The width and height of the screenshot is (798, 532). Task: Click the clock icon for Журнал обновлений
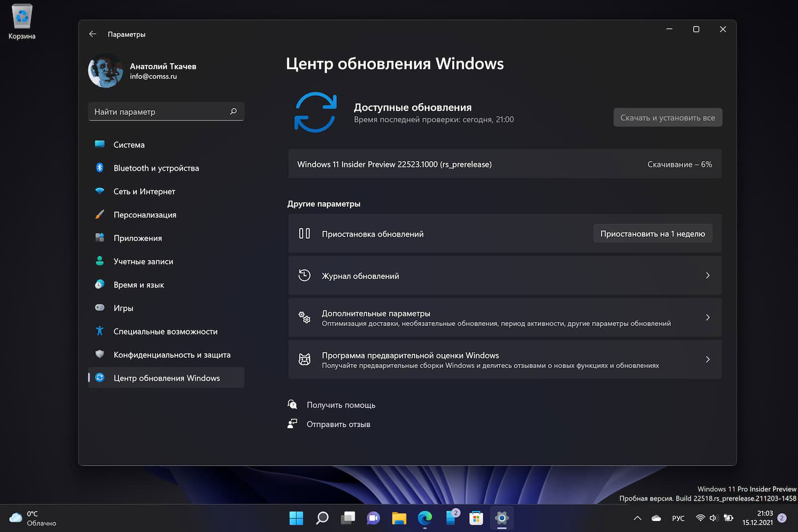coord(304,276)
